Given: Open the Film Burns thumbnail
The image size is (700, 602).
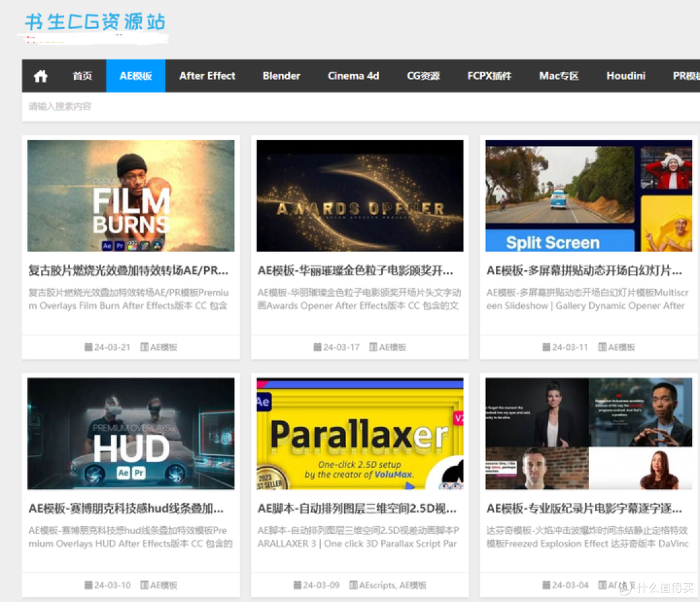Looking at the screenshot, I should [131, 196].
